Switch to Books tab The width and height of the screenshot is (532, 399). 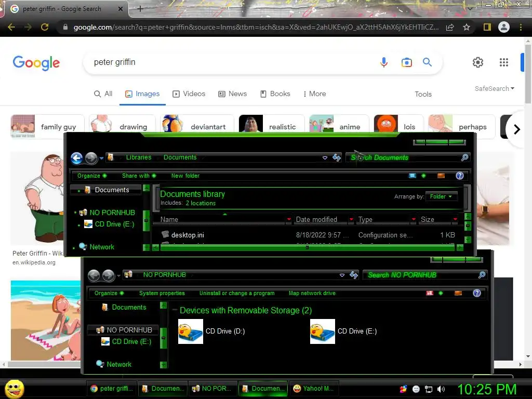[275, 94]
